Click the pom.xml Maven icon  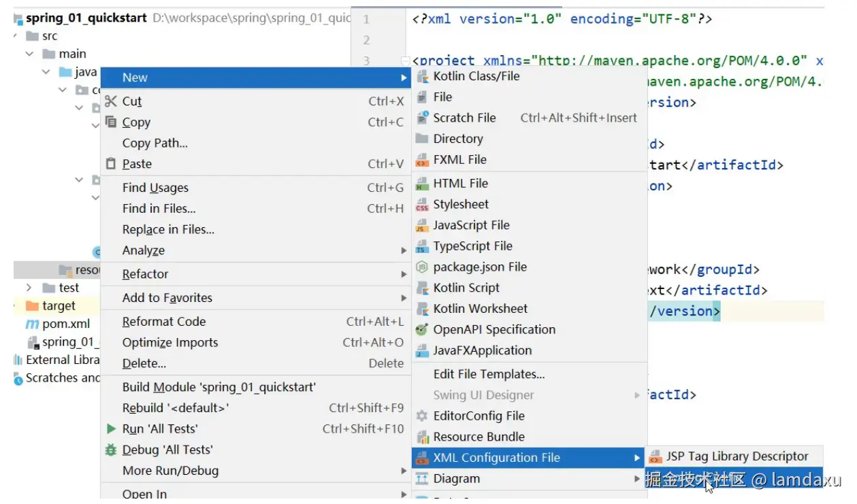click(x=33, y=324)
